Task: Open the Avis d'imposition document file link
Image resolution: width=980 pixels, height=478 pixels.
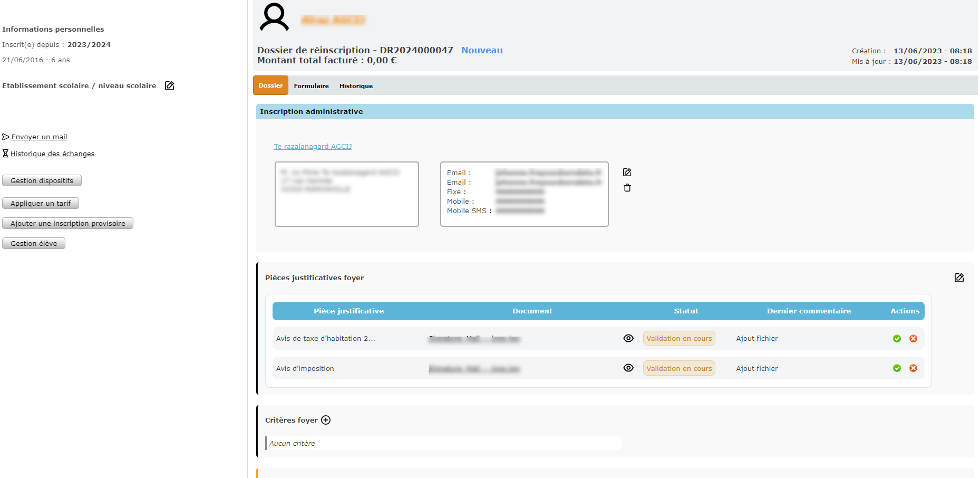Action: click(474, 369)
